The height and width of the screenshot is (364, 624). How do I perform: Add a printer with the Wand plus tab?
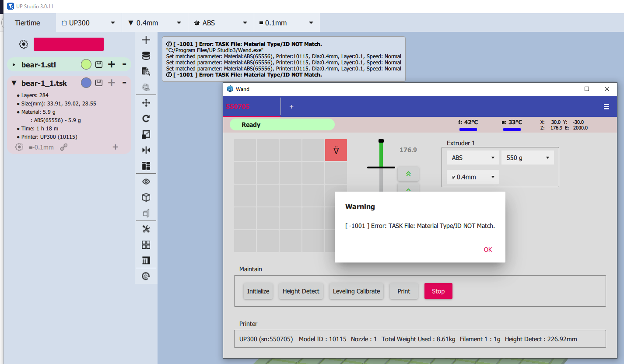[x=291, y=107]
